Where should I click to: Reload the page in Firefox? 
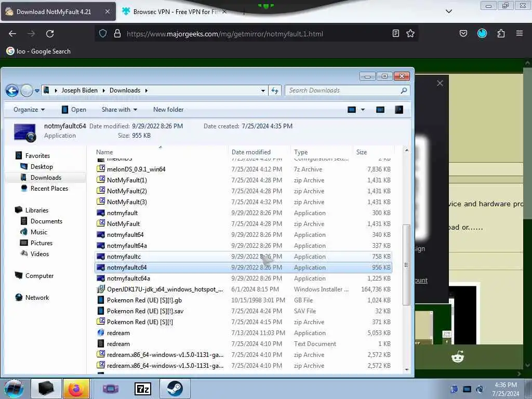[x=50, y=34]
